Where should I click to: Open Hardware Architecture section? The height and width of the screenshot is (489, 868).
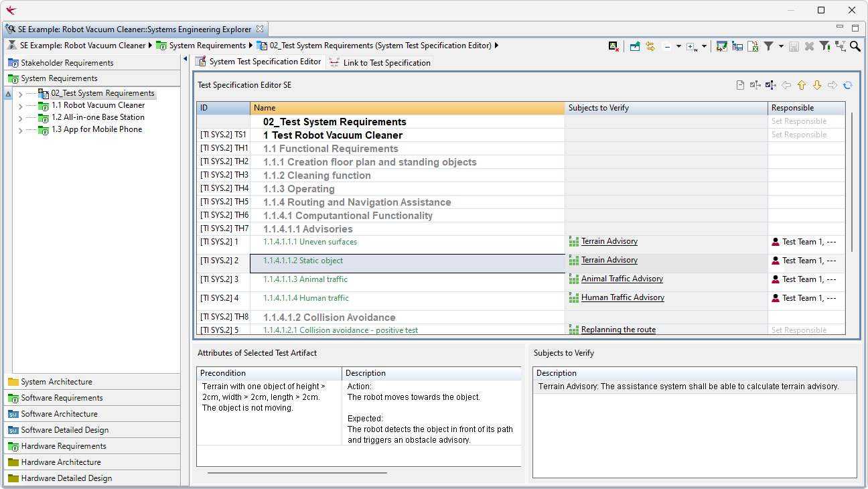tap(92, 462)
